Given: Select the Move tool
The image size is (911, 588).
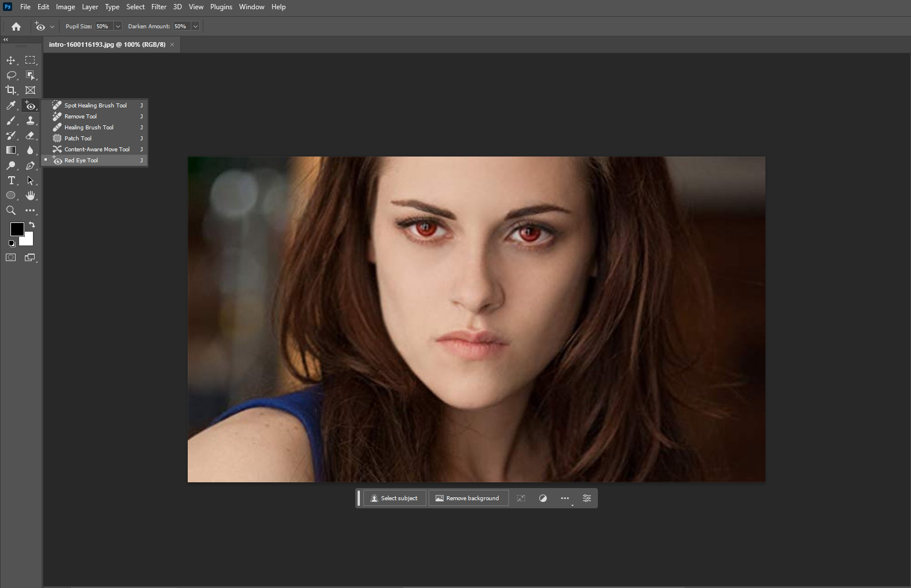Looking at the screenshot, I should [x=10, y=60].
